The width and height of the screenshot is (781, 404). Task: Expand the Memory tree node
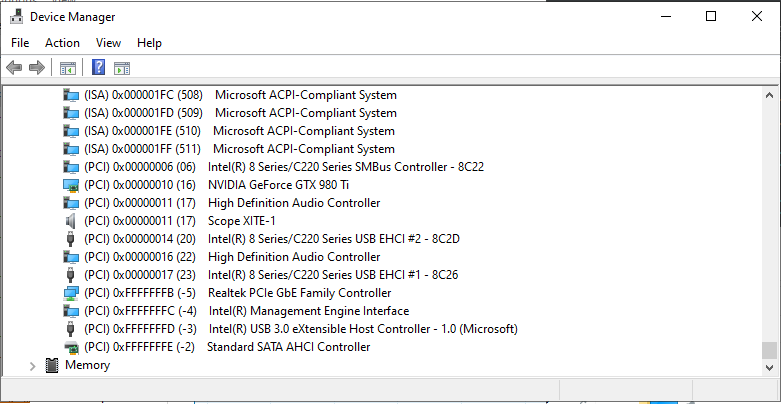32,366
